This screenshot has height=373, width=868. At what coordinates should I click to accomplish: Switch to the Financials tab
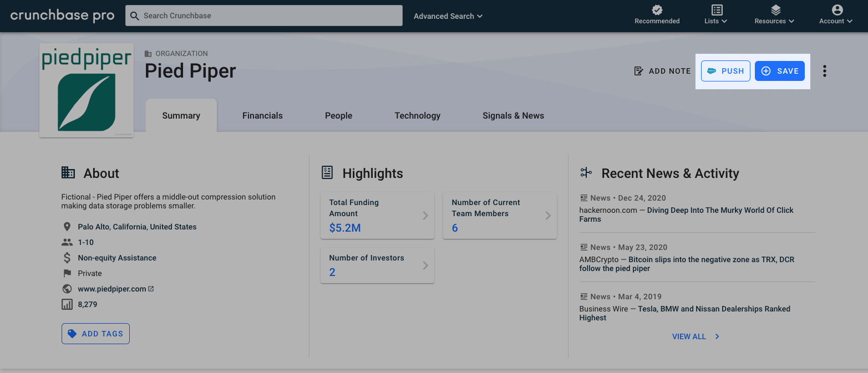(x=262, y=115)
